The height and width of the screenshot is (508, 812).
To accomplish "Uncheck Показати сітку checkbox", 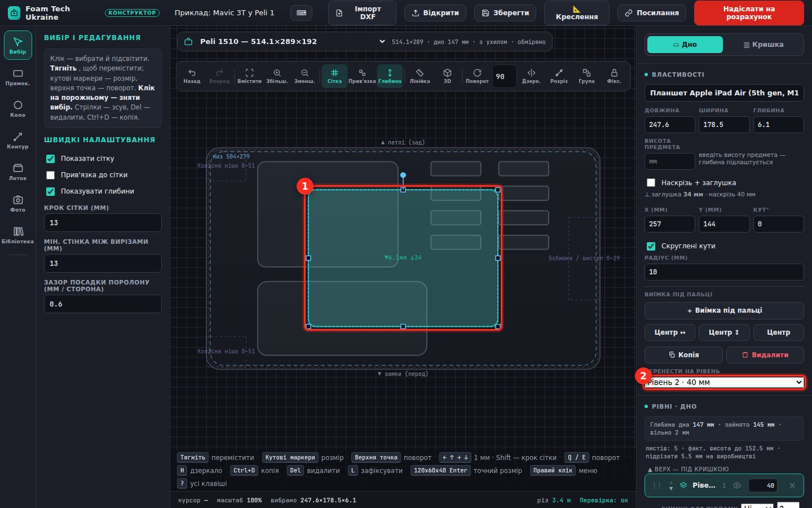I will pos(51,159).
